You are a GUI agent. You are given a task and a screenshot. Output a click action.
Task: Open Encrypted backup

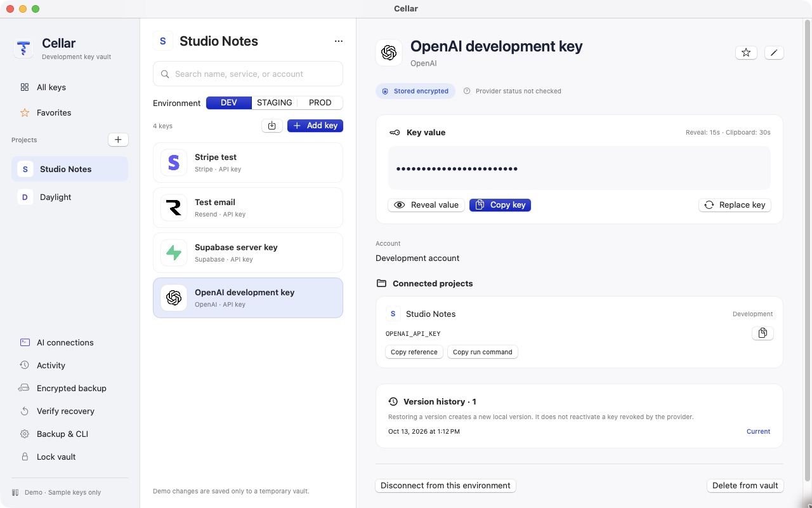pyautogui.click(x=70, y=388)
